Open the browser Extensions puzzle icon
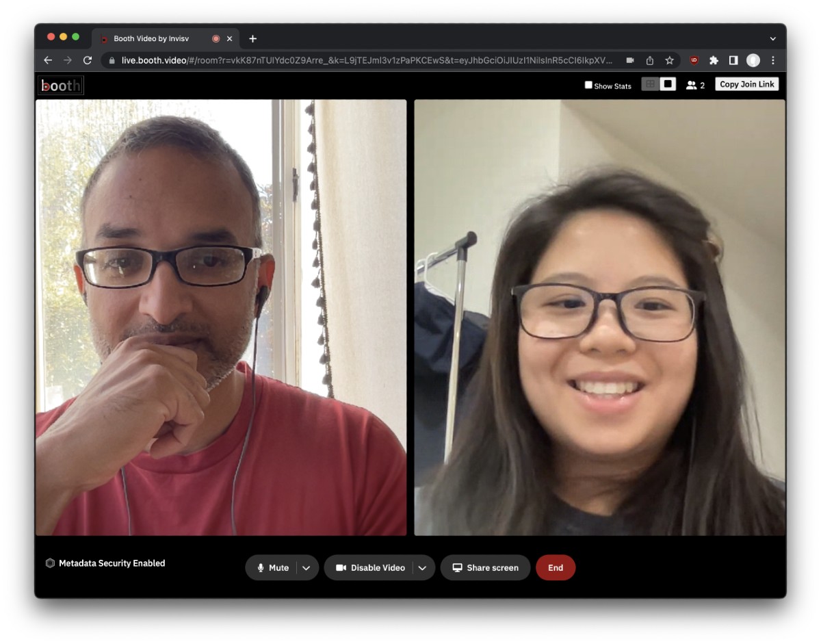Screen dimensions: 821x644 [714, 60]
